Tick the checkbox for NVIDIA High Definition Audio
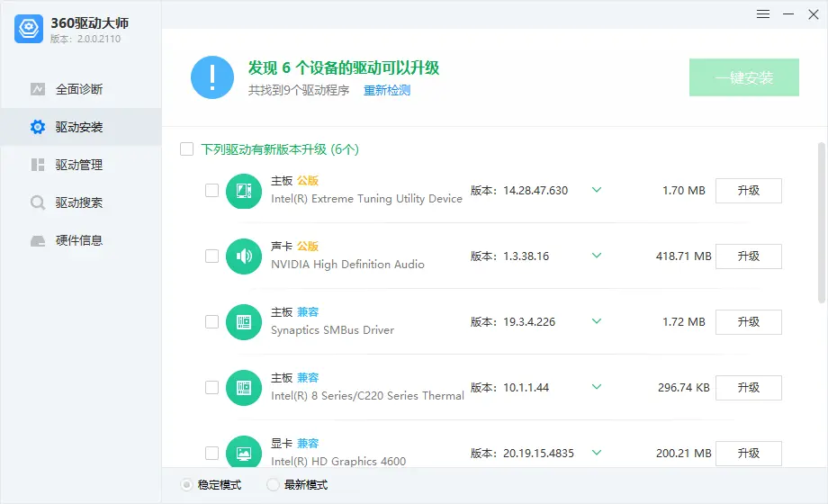Viewport: 828px width, 504px height. tap(212, 256)
